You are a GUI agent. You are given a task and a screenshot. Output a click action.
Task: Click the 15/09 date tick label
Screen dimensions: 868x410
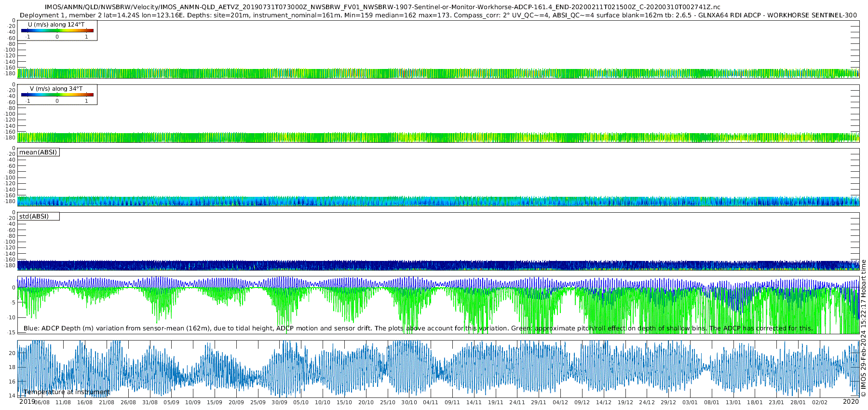(215, 402)
